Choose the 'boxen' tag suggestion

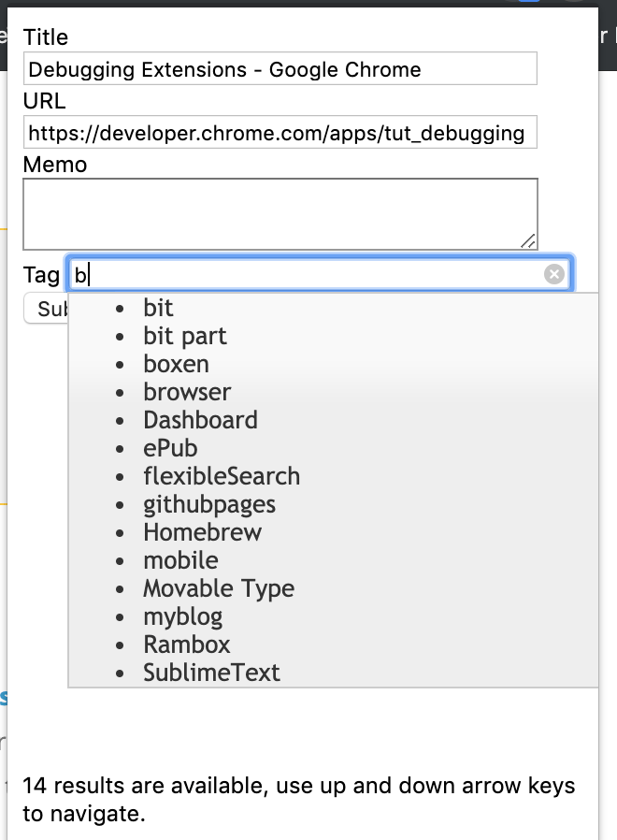coord(176,364)
